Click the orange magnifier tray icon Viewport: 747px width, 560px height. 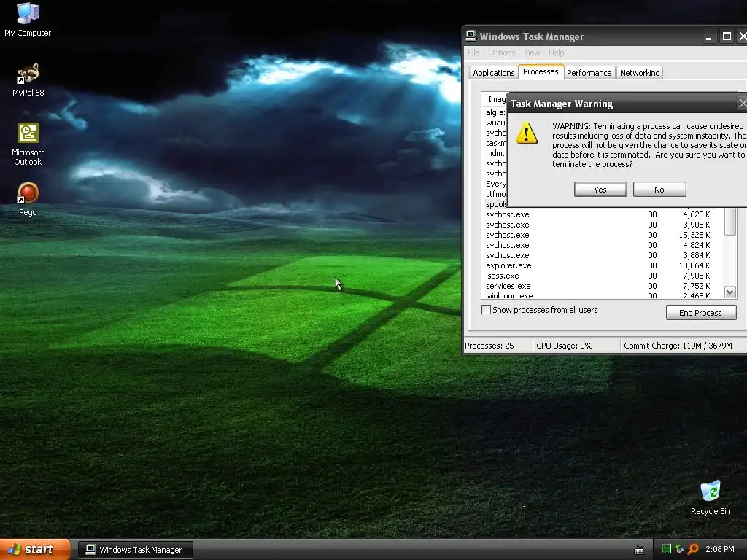pyautogui.click(x=693, y=549)
